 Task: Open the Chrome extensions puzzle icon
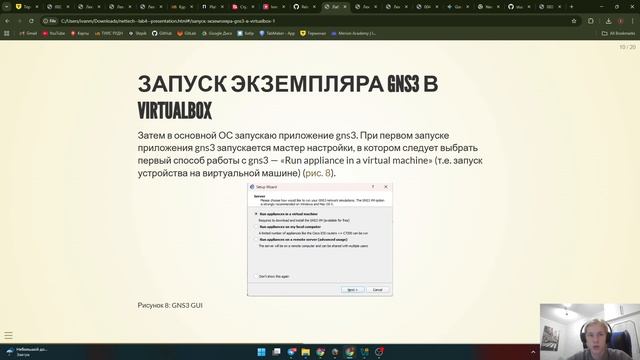[591, 21]
